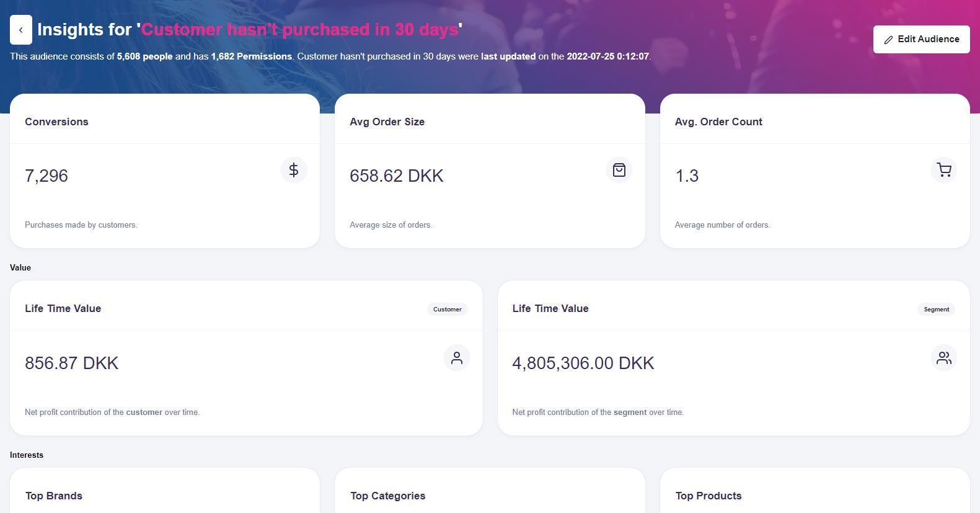Click the 856.87 DKK customer lifetime value
The image size is (980, 513).
coord(71,363)
